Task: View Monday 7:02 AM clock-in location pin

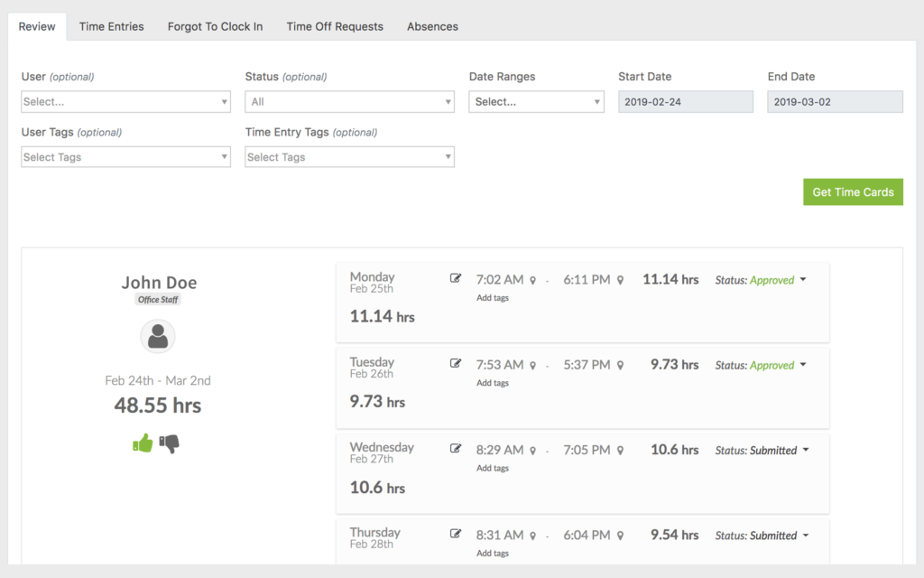Action: (533, 281)
